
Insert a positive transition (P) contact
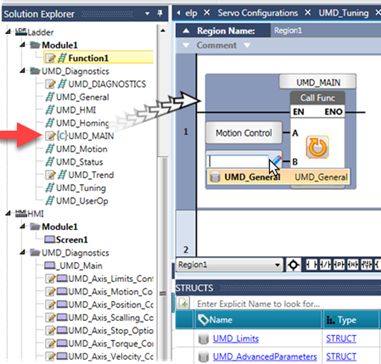coord(338,265)
